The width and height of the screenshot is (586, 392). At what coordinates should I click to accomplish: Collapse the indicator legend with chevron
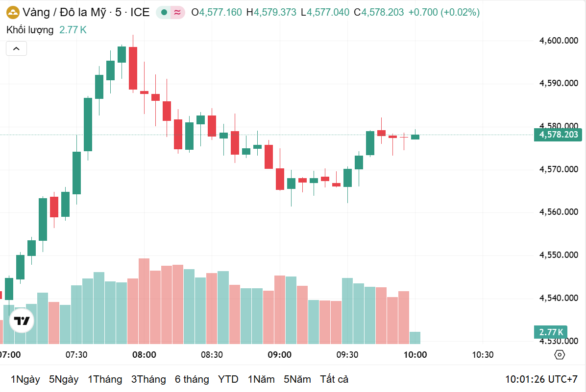[x=16, y=48]
